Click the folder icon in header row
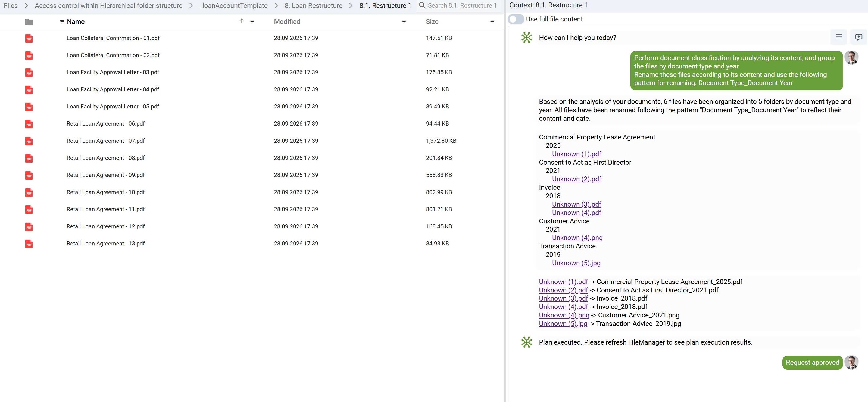 29,22
